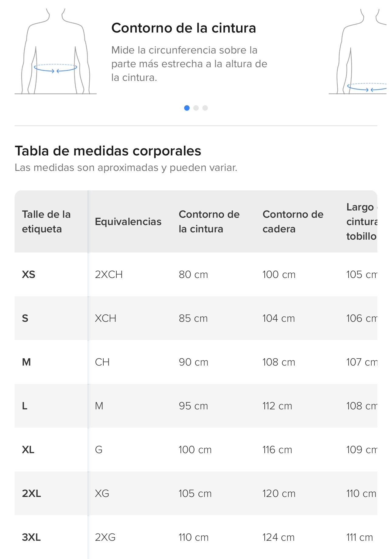The image size is (392, 559).
Task: Select the first blue carousel dot
Action: [x=187, y=108]
